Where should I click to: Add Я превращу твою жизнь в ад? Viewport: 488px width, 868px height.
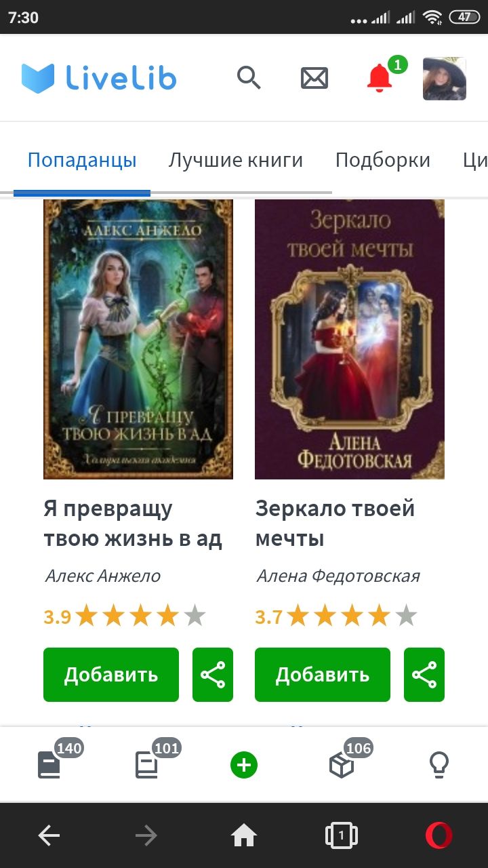111,675
